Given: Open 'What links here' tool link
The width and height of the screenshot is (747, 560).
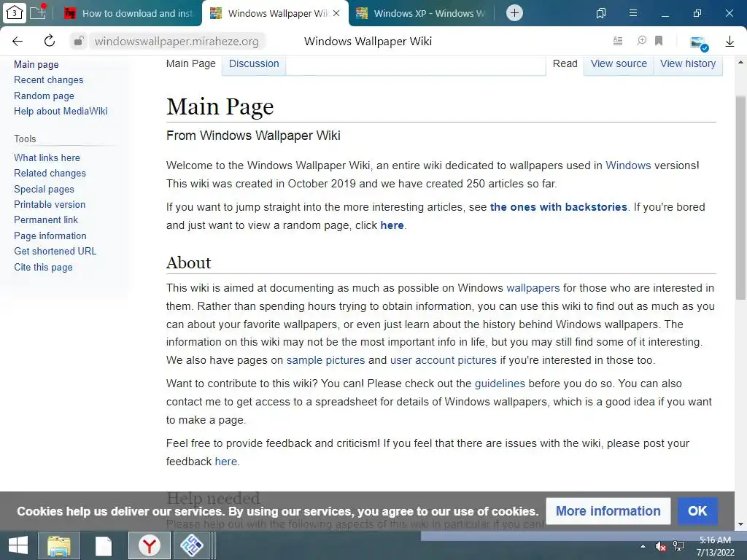Looking at the screenshot, I should tap(47, 157).
